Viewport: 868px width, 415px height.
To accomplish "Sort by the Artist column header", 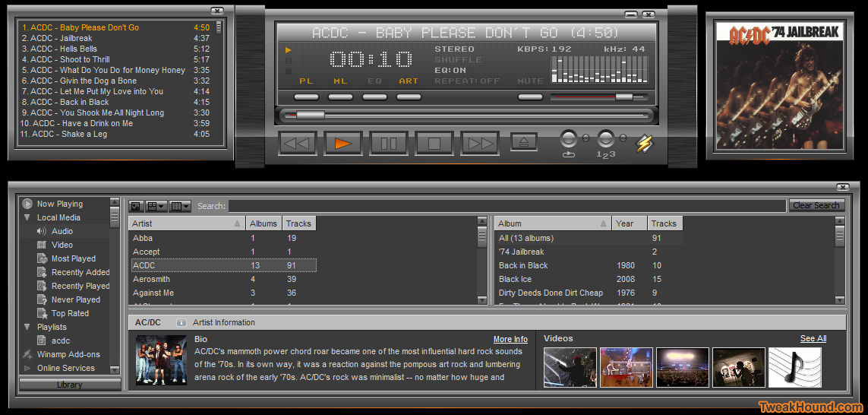I will click(187, 223).
